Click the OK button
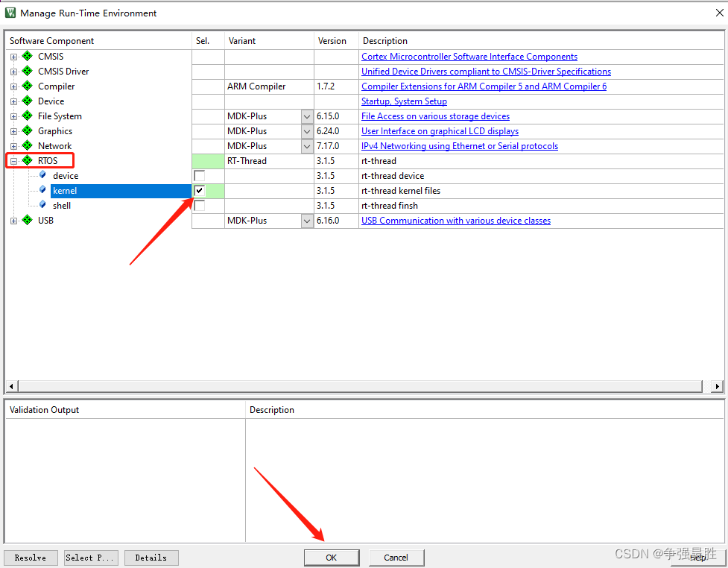Image resolution: width=728 pixels, height=568 pixels. pos(332,558)
